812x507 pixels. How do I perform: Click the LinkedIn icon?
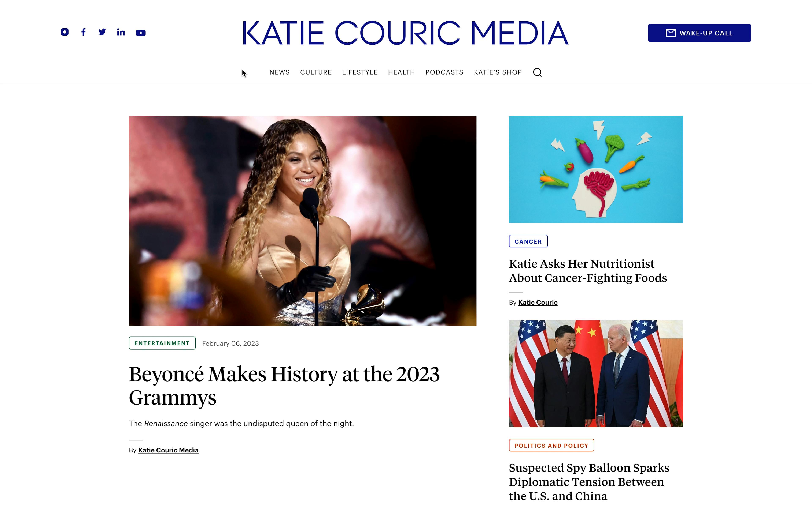pos(121,32)
